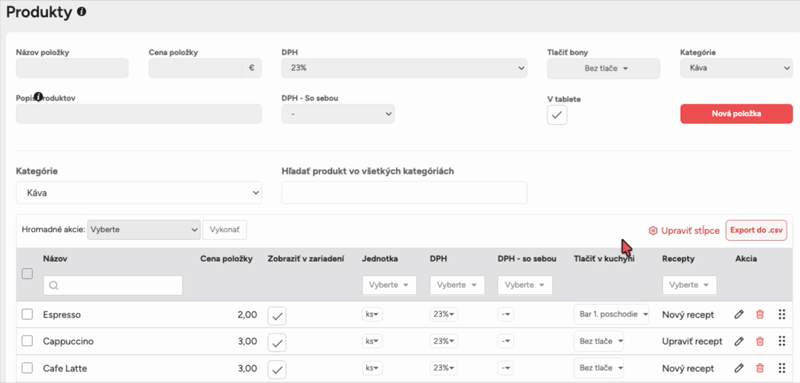Viewport: 800px width, 383px height.
Task: Edit Espresso with pencil icon
Action: 739,315
